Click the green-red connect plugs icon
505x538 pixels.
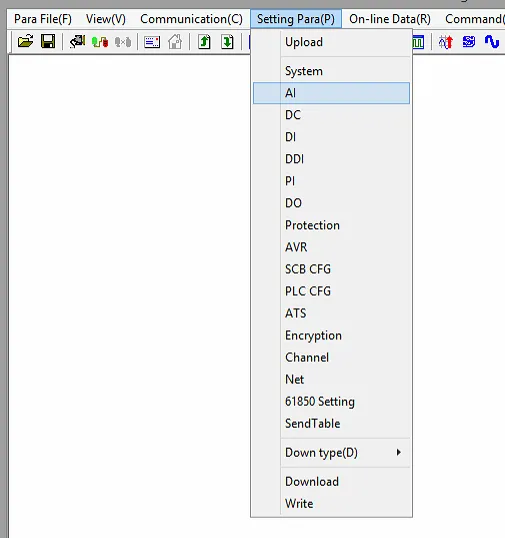100,42
